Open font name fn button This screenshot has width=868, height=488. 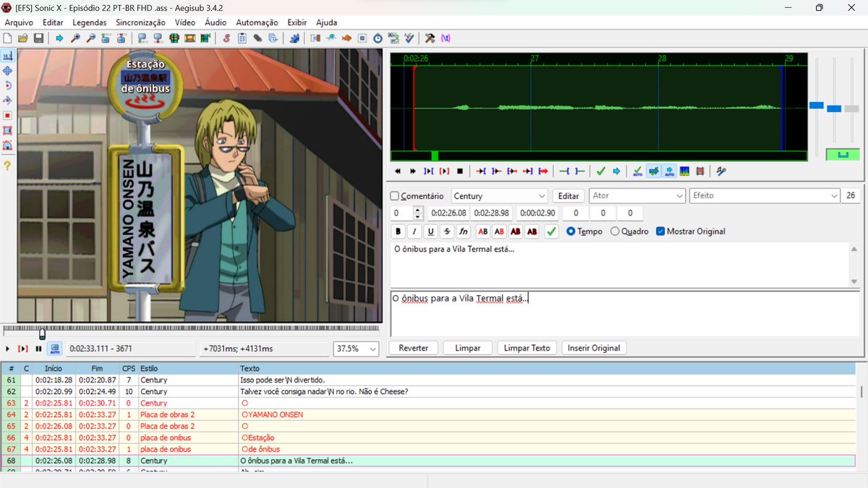click(464, 231)
